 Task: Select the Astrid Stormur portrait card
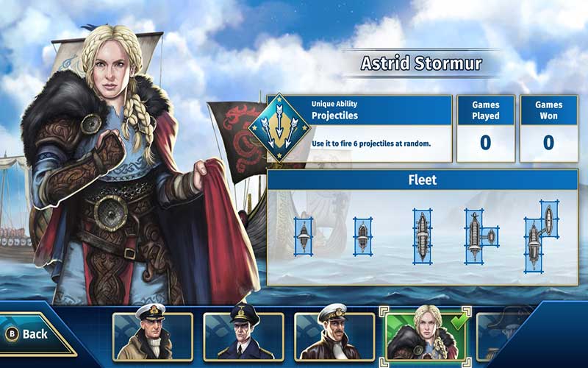coord(426,336)
